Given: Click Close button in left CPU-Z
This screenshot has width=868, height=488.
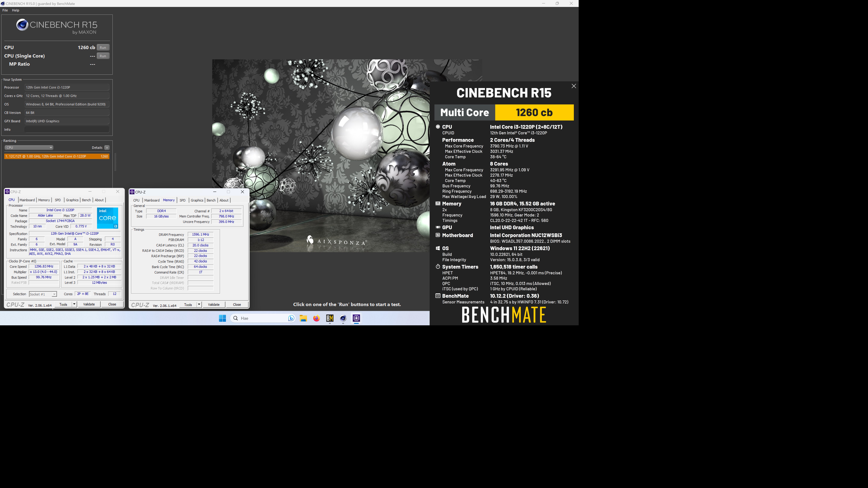Looking at the screenshot, I should pyautogui.click(x=112, y=304).
